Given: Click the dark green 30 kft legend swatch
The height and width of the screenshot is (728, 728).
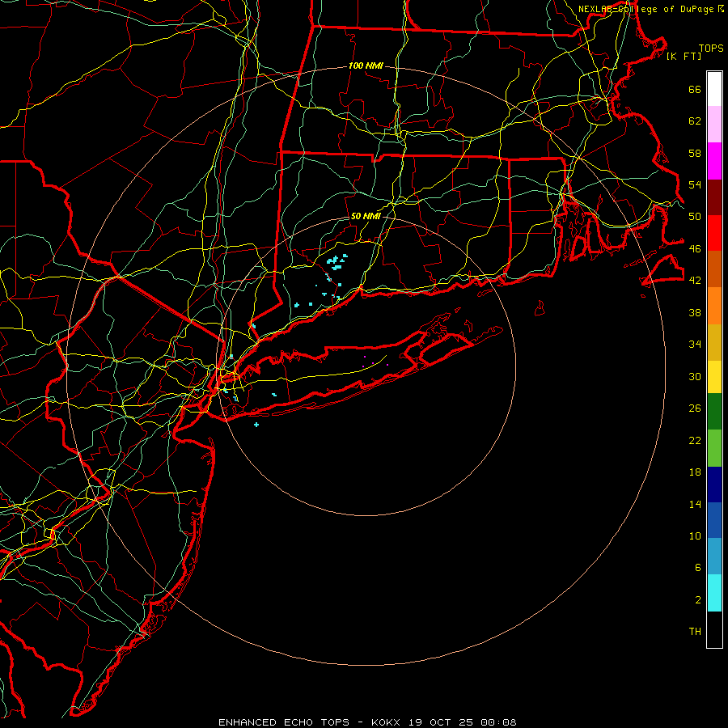Looking at the screenshot, I should [x=714, y=412].
